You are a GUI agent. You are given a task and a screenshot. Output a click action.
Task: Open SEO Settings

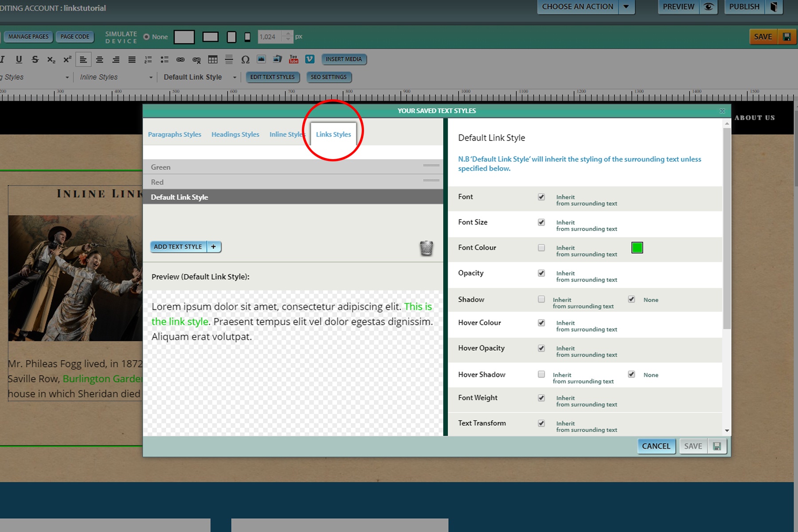coord(329,77)
